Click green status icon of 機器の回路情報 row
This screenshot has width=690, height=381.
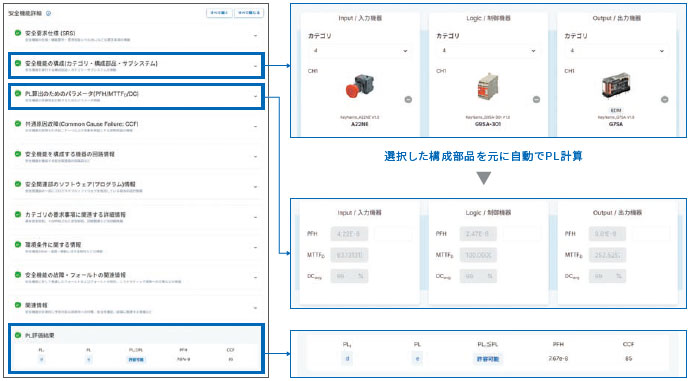18,154
